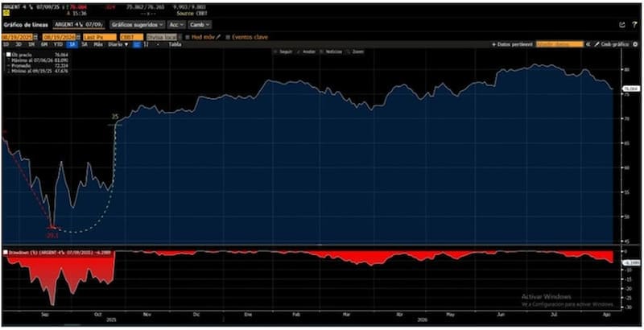Click the Promedio row in the legend
Screen dimensions: 644x330
tap(37, 65)
